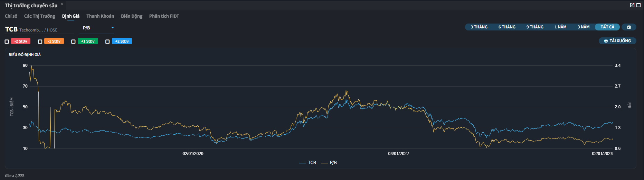This screenshot has height=180, width=644.
Task: Switch to the Thanh Khoản tab
Action: [100, 16]
